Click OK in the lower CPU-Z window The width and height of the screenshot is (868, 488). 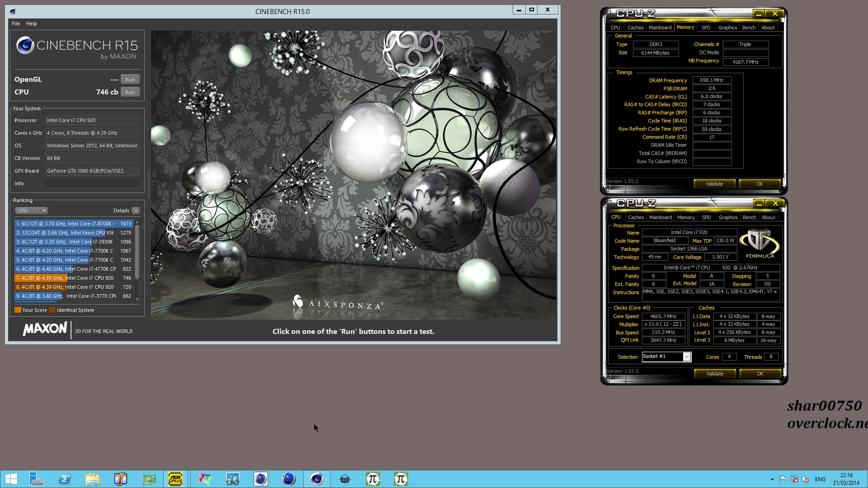point(760,374)
